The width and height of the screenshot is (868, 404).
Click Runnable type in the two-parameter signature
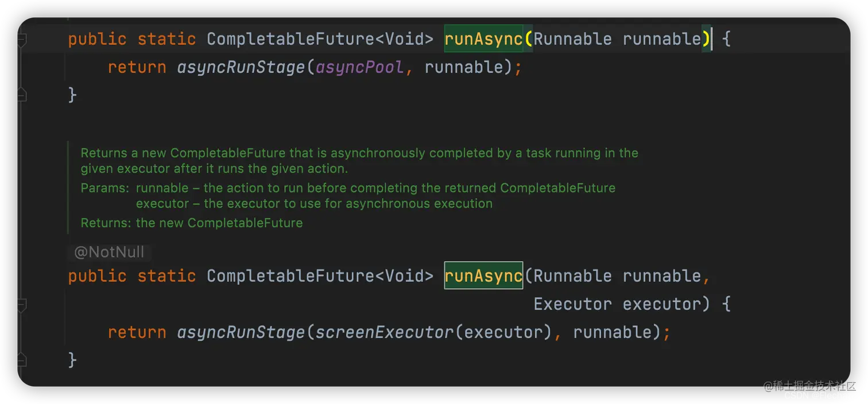click(x=572, y=275)
